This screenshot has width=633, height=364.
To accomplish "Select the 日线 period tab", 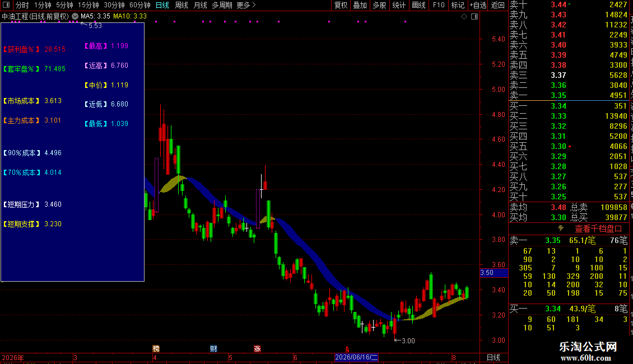I will [162, 5].
